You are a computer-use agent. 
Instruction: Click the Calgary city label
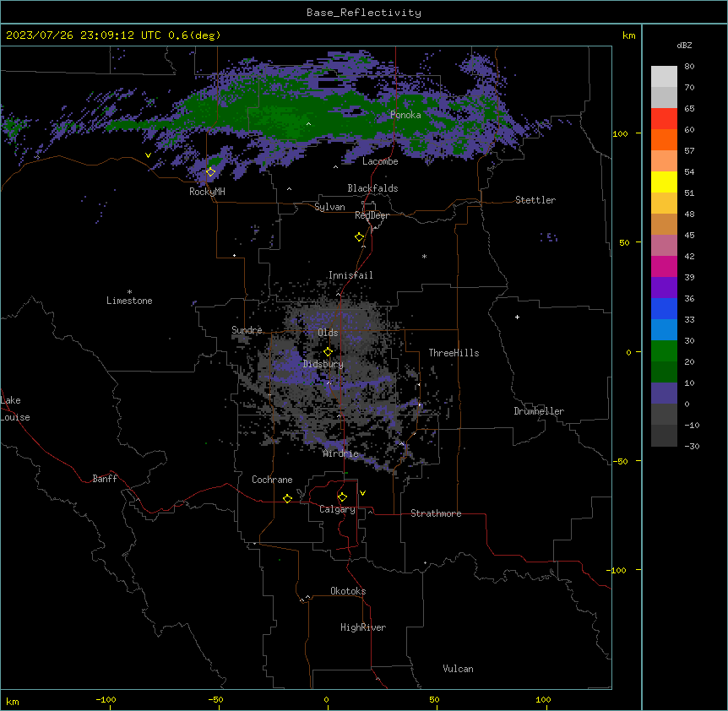point(337,509)
